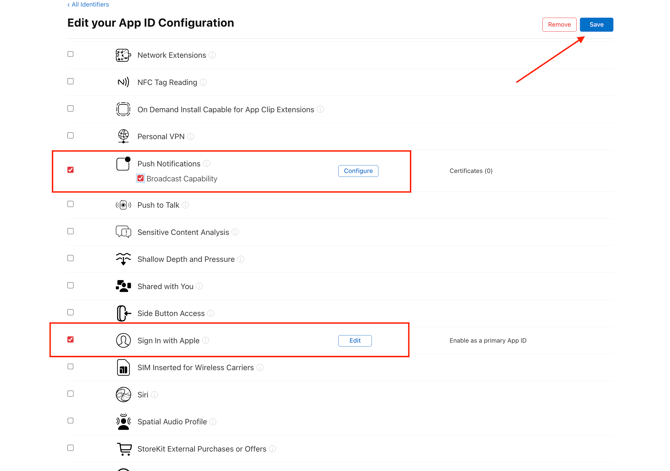Disable the Broadcast Capability checkbox

coord(141,179)
